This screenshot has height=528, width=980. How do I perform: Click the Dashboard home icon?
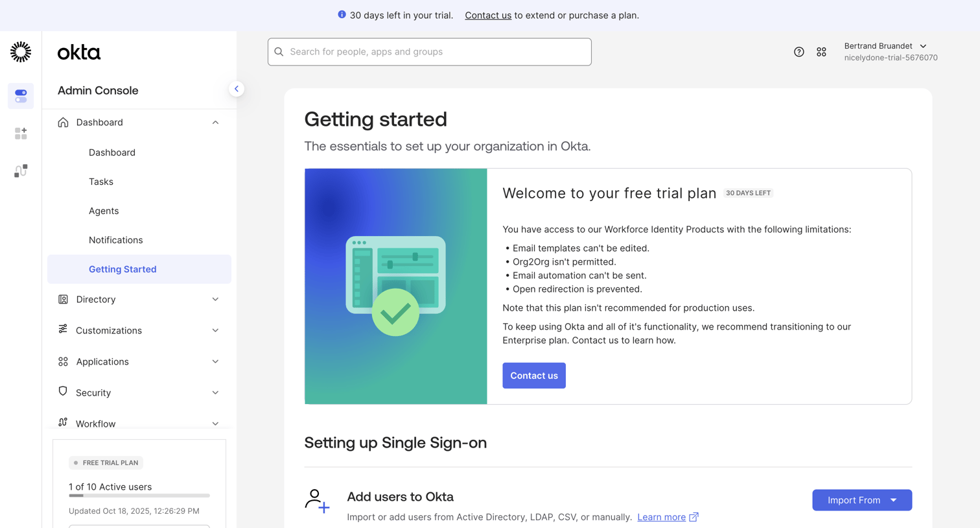tap(63, 122)
